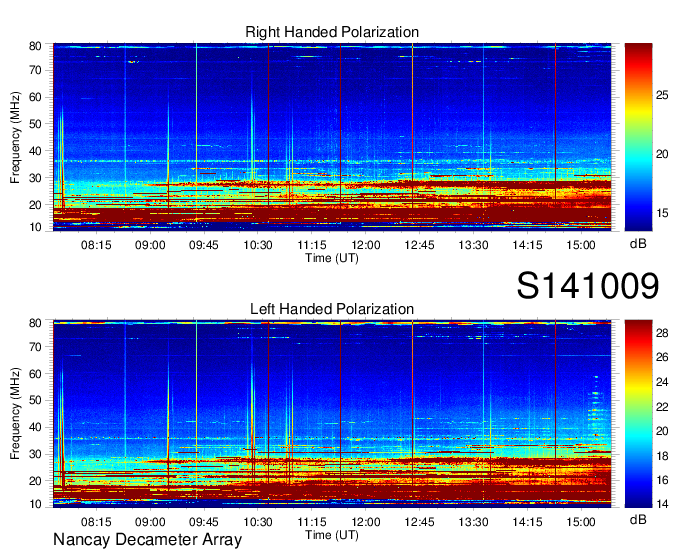
Task: Click the 14:15 time tick under Right Handed plot
Action: [x=527, y=245]
